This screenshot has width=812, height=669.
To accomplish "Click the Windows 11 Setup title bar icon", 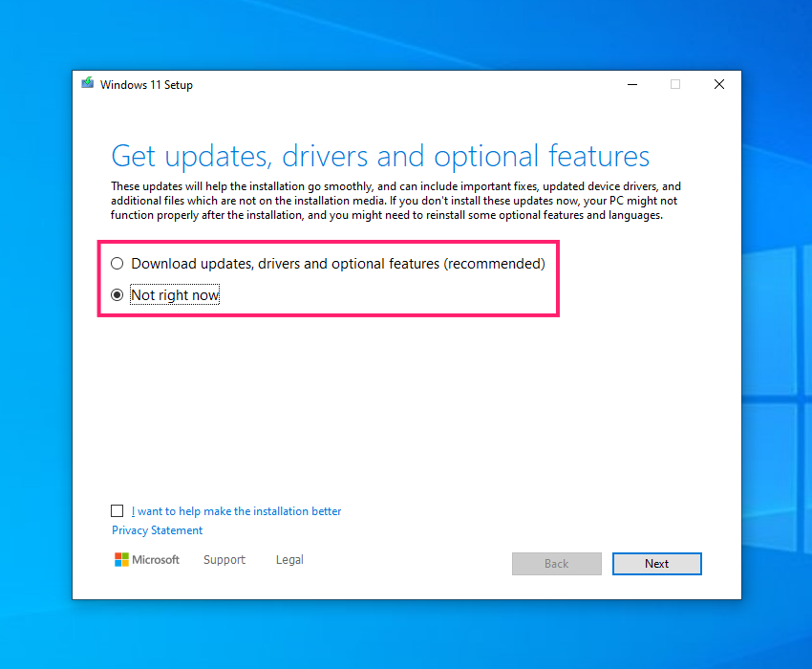I will click(x=88, y=83).
